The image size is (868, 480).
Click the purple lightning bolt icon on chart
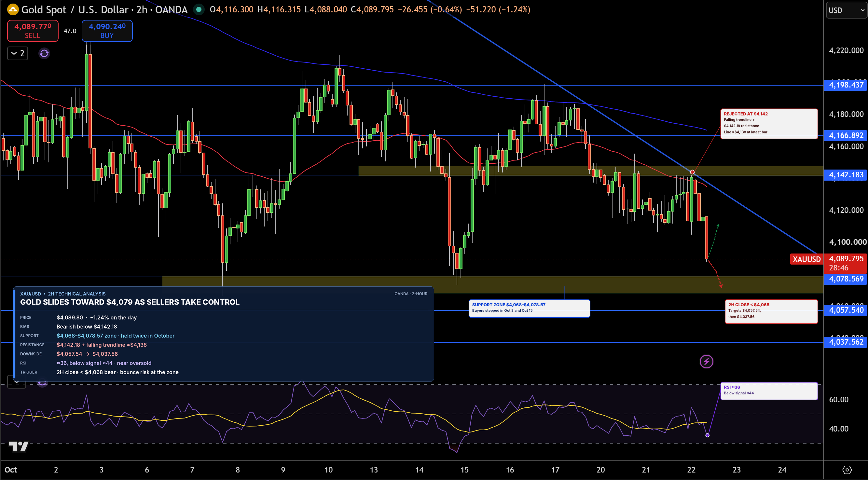click(706, 362)
